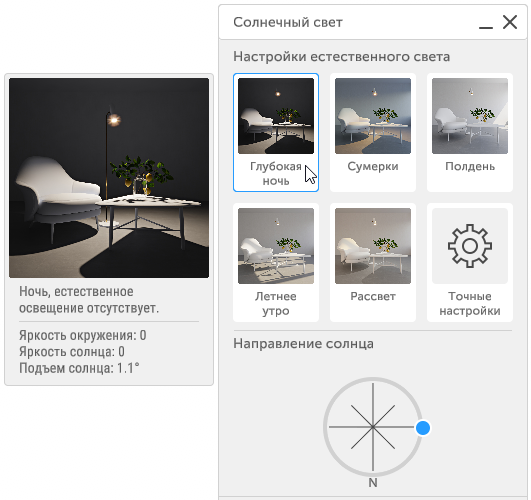Image resolution: width=531 pixels, height=500 pixels.
Task: Click the Точные настройки label text
Action: pyautogui.click(x=470, y=303)
